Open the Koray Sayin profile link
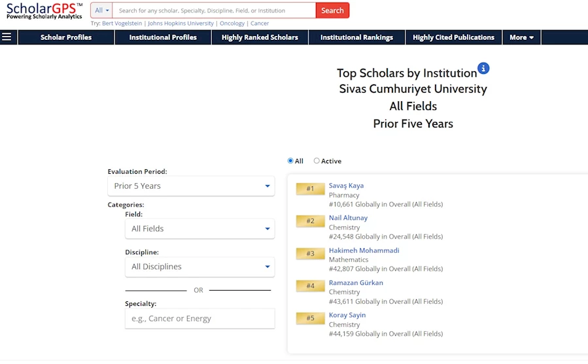 pyautogui.click(x=347, y=315)
